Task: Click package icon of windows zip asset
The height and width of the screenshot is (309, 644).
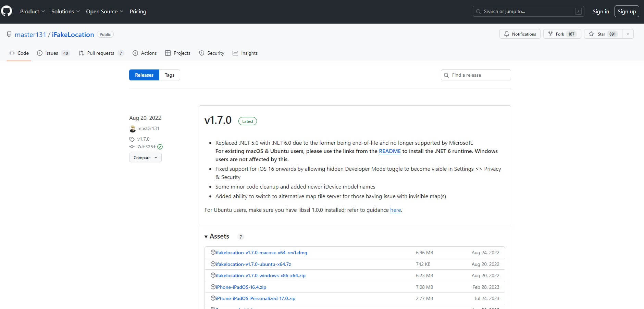Action: click(x=213, y=275)
